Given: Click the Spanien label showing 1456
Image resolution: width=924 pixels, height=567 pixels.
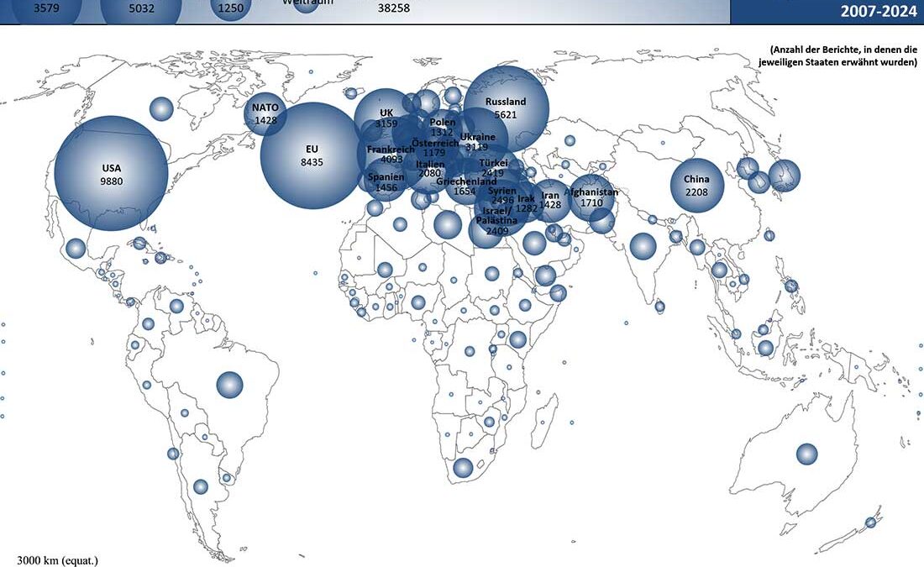Looking at the screenshot, I should coord(386,182).
